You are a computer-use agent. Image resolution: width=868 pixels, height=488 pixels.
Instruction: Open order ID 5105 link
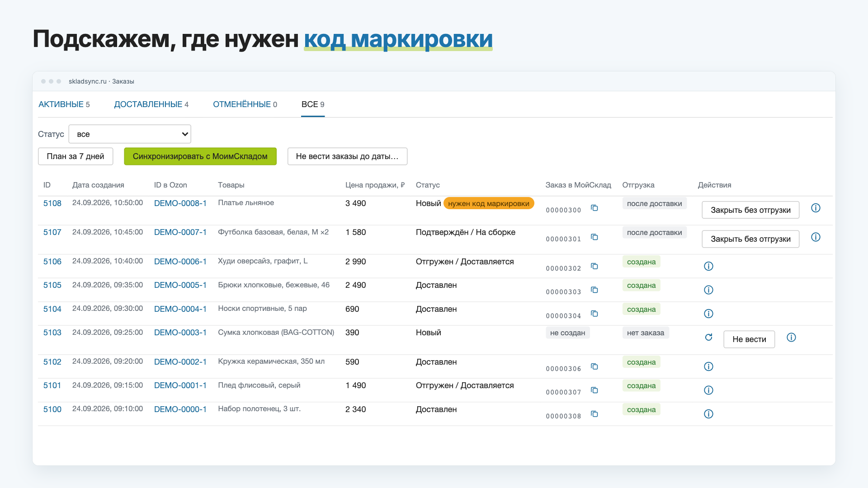(52, 285)
